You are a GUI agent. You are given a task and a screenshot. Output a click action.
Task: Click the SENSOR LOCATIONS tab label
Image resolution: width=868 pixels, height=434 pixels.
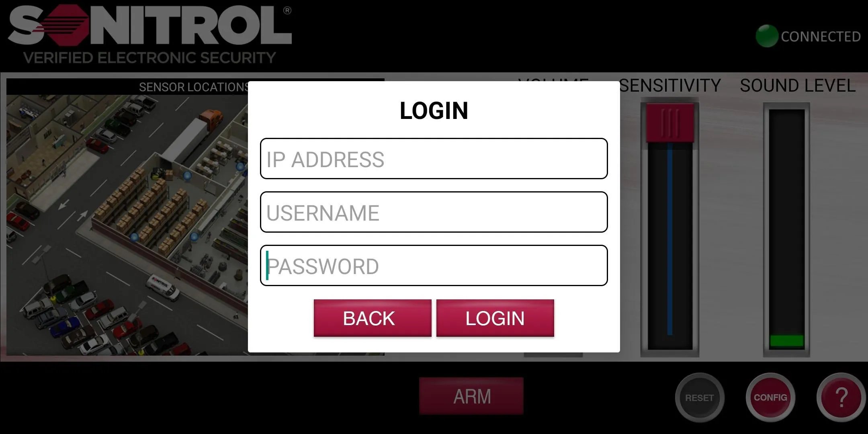pos(194,86)
